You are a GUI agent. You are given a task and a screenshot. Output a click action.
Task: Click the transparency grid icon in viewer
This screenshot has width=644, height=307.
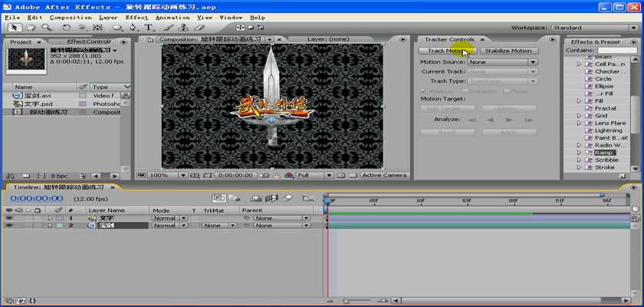(x=353, y=176)
